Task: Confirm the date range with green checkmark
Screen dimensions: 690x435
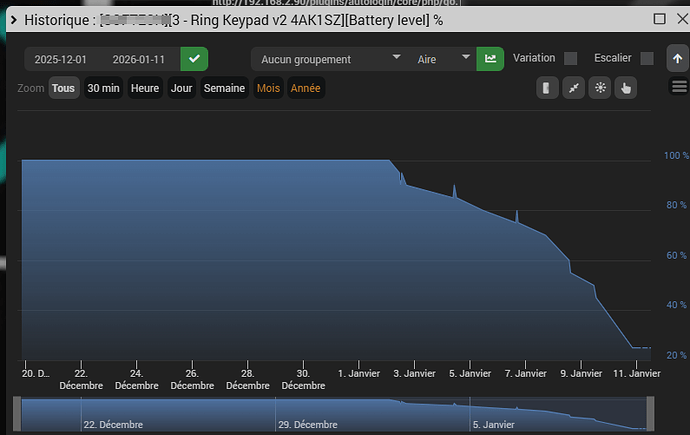Action: (x=194, y=59)
